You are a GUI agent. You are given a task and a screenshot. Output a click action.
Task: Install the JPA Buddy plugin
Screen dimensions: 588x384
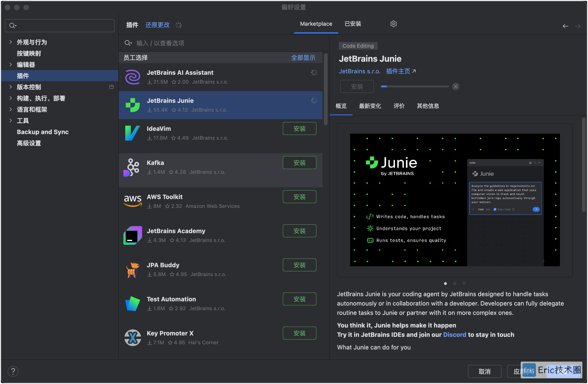click(299, 265)
